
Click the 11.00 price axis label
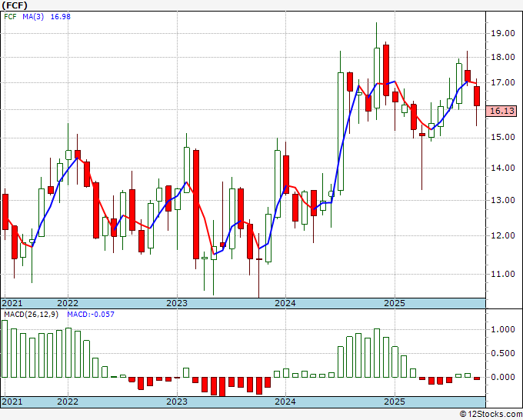(x=502, y=274)
